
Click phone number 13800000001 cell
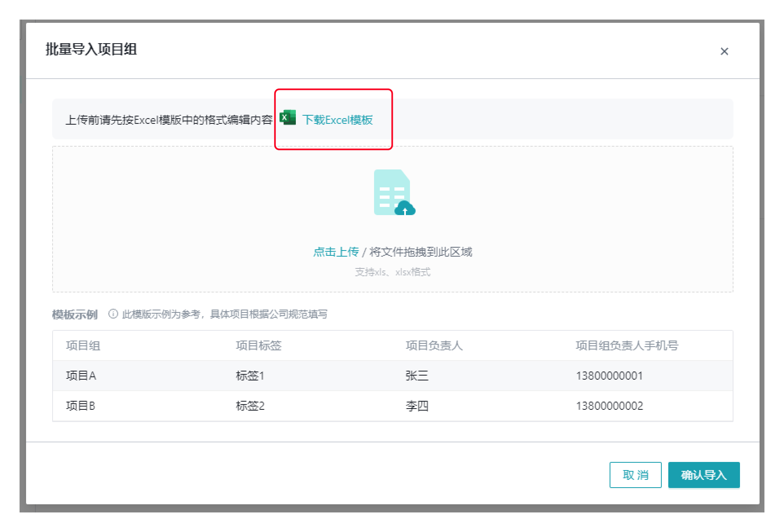pyautogui.click(x=609, y=376)
